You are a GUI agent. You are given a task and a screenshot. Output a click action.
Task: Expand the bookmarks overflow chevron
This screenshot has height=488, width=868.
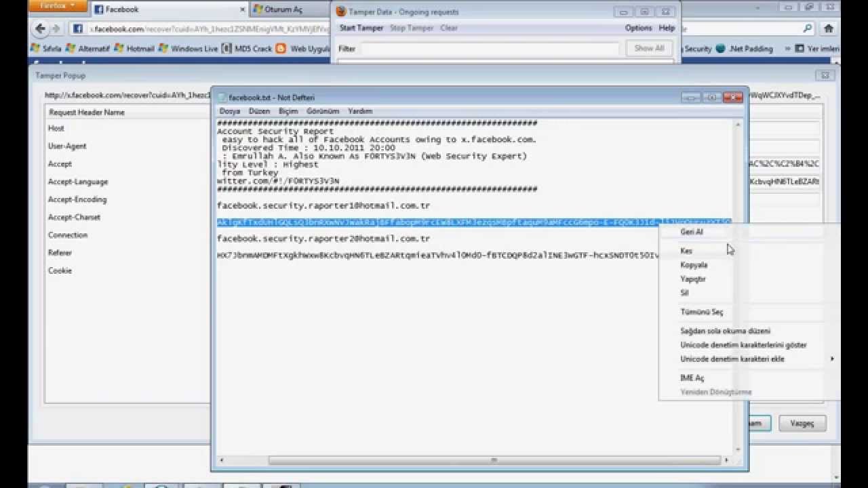click(787, 49)
